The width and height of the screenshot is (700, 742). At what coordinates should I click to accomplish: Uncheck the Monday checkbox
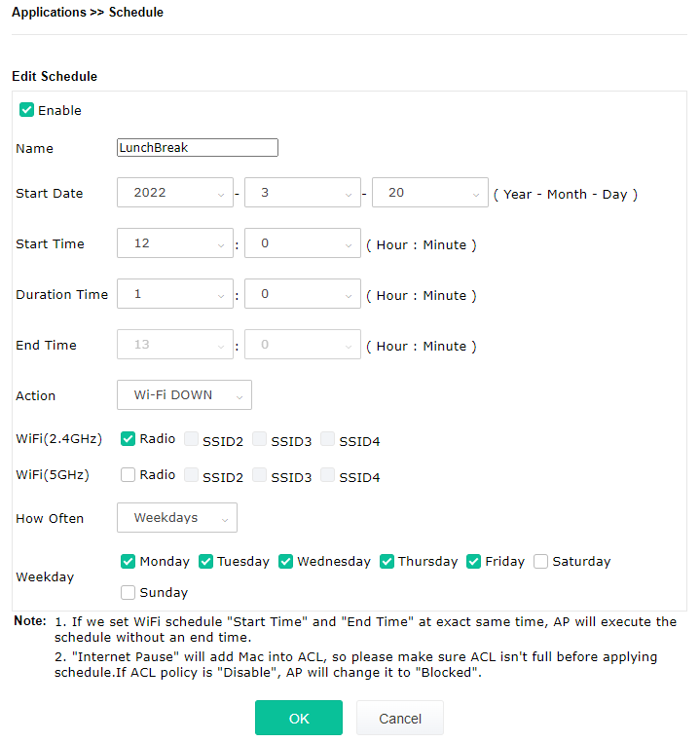128,561
